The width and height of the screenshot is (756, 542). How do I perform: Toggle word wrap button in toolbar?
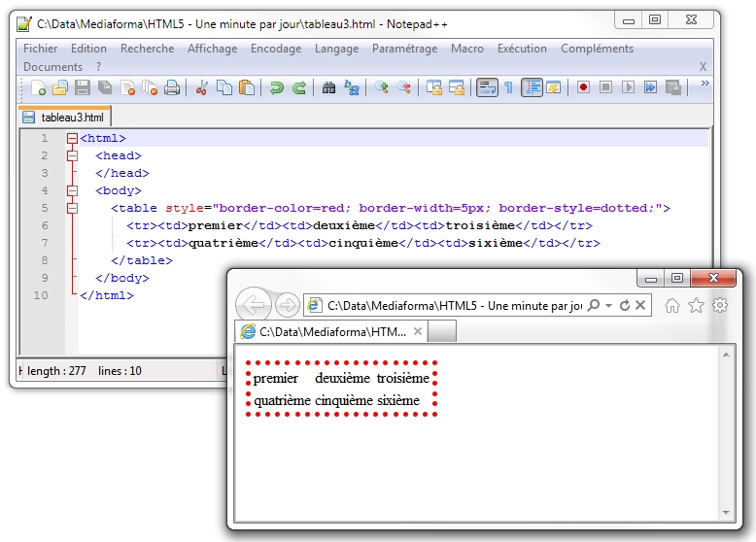pos(487,87)
